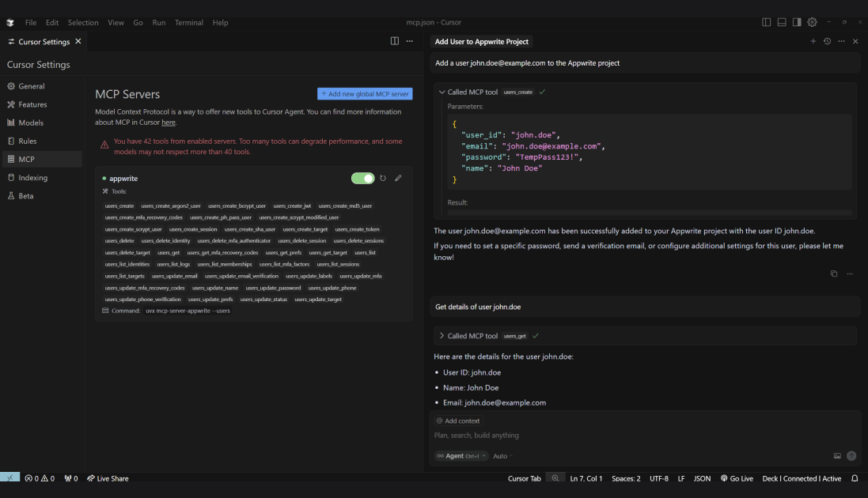Screen dimensions: 868x498
Task: Start a new chat with plus icon
Action: pyautogui.click(x=813, y=41)
